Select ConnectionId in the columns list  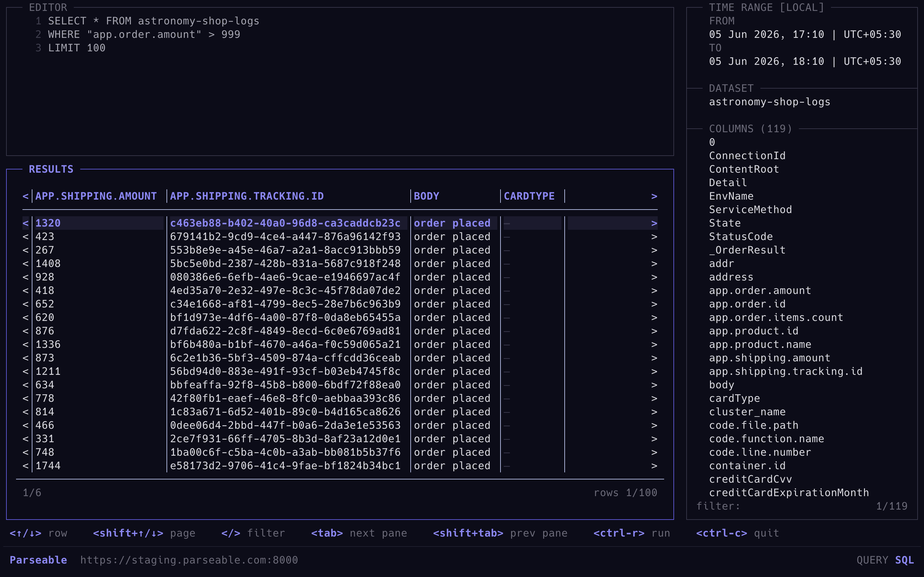pyautogui.click(x=747, y=156)
